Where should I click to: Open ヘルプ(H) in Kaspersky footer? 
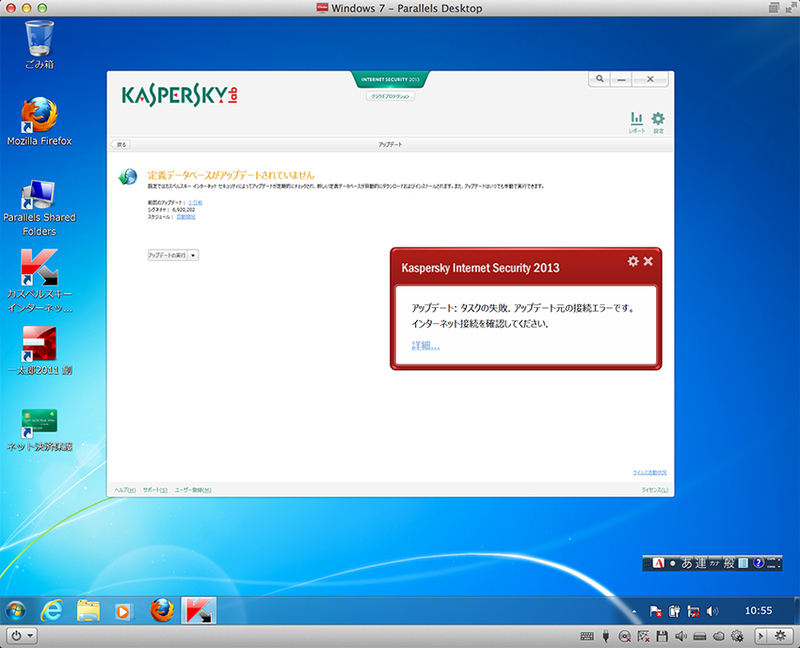(125, 490)
